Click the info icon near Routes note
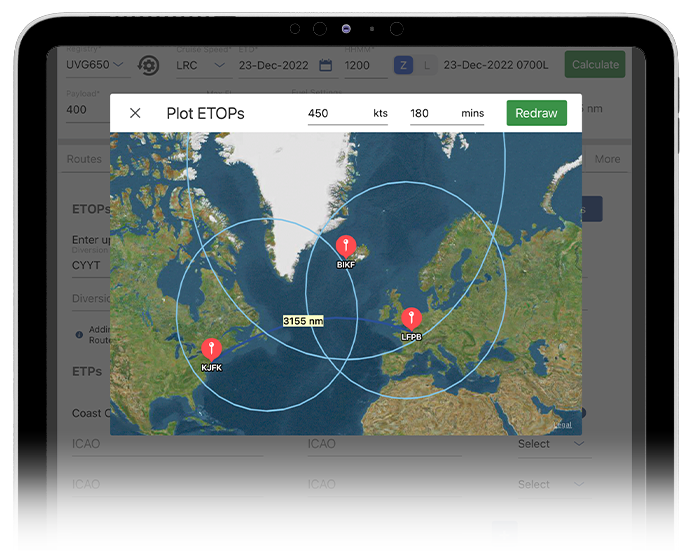 point(79,334)
